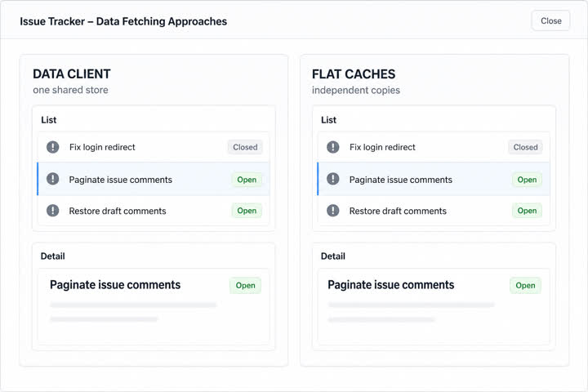Screen dimensions: 588x392
Task: Toggle Open badge on Restore draft comments in Flat Caches list
Action: pyautogui.click(x=527, y=211)
